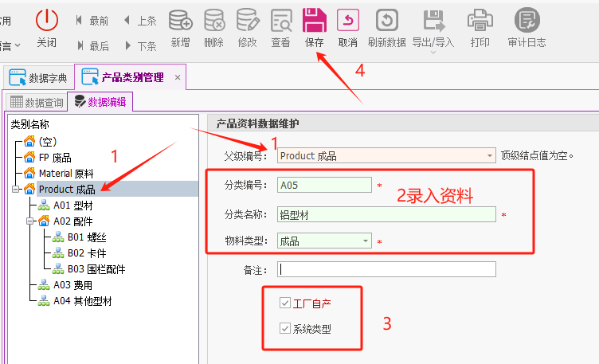599x364 pixels.
Task: Click the 修改 edit-record icon
Action: click(248, 20)
